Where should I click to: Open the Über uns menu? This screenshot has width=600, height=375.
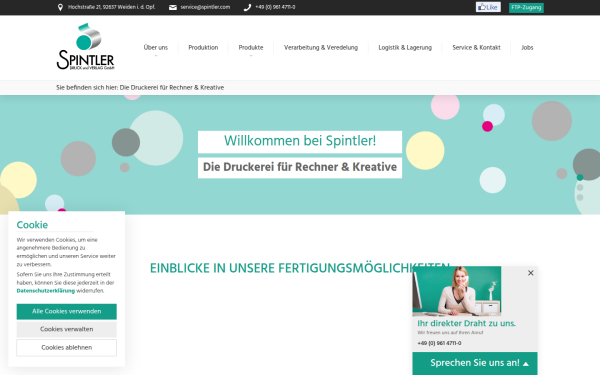[156, 47]
